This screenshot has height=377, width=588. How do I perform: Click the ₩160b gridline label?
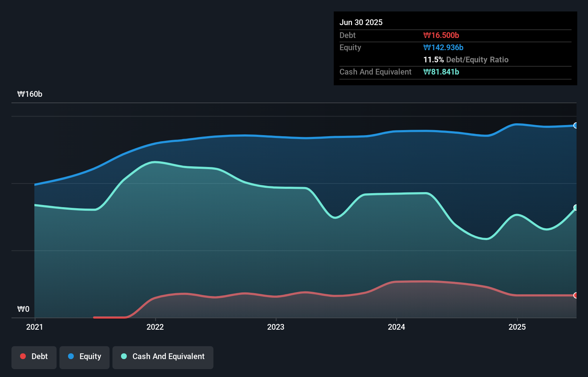click(30, 94)
